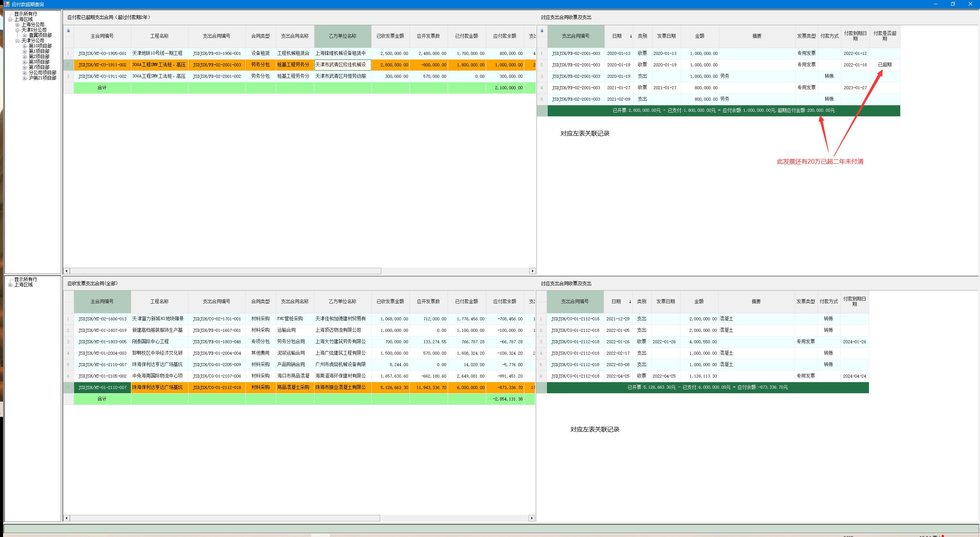The image size is (980, 537).
Task: Click the -2,854,131.38 total cell
Action: [505, 399]
